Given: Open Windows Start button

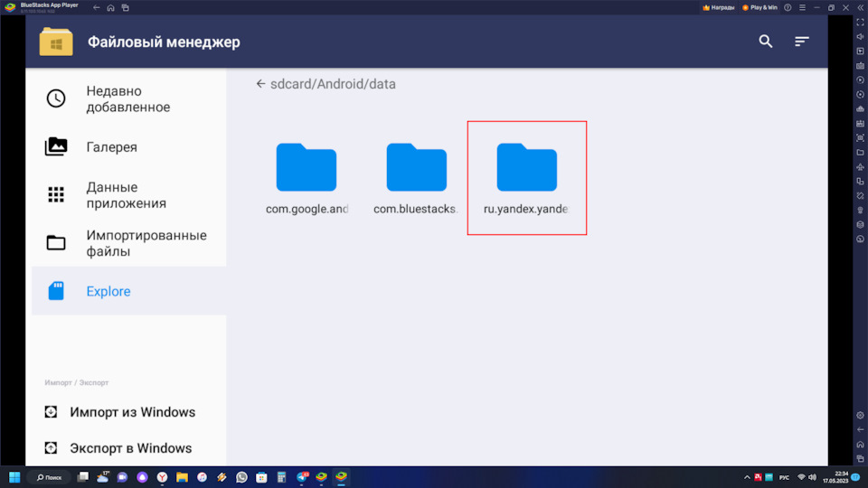Looking at the screenshot, I should [14, 477].
